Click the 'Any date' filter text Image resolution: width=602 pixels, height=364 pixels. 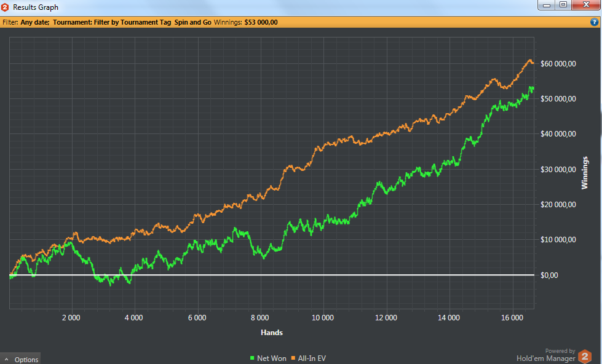pyautogui.click(x=34, y=22)
